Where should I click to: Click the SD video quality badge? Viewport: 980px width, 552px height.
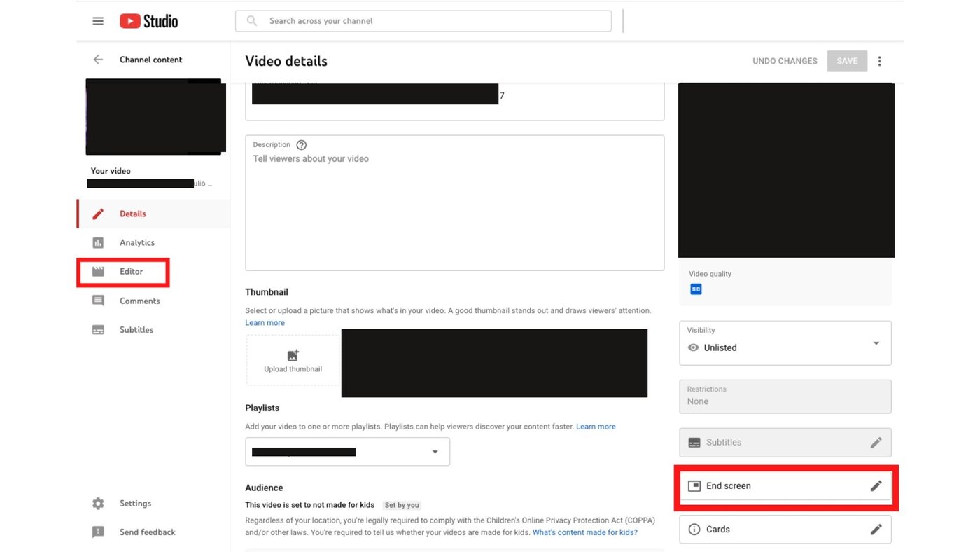[695, 288]
